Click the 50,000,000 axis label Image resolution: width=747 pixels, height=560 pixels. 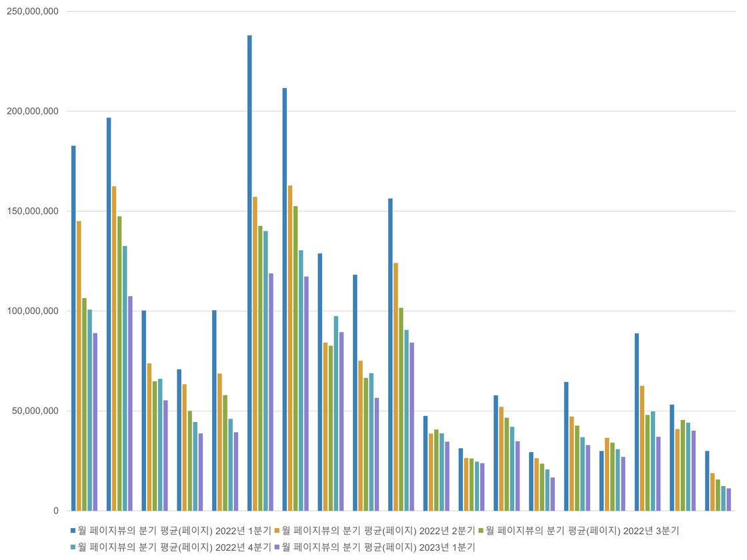35,411
